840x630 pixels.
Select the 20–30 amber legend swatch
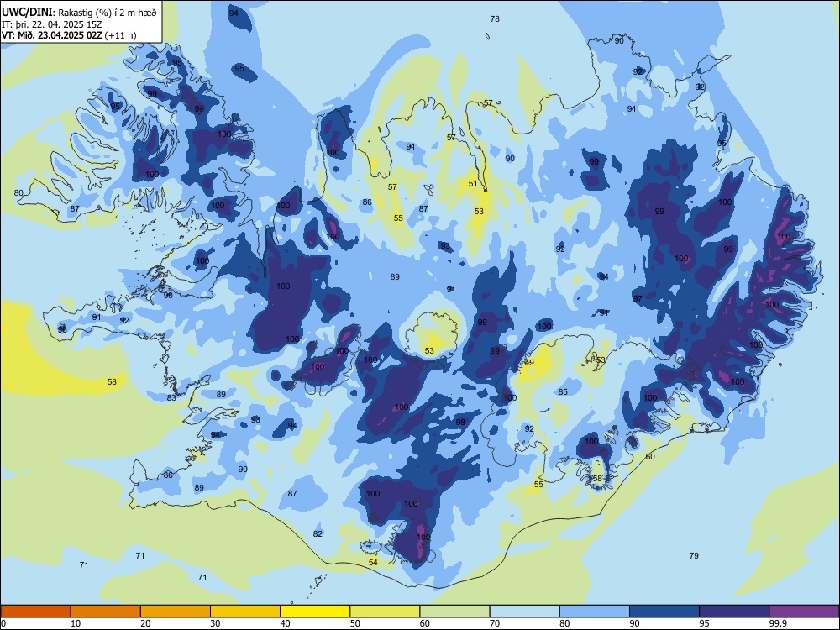tap(176, 612)
